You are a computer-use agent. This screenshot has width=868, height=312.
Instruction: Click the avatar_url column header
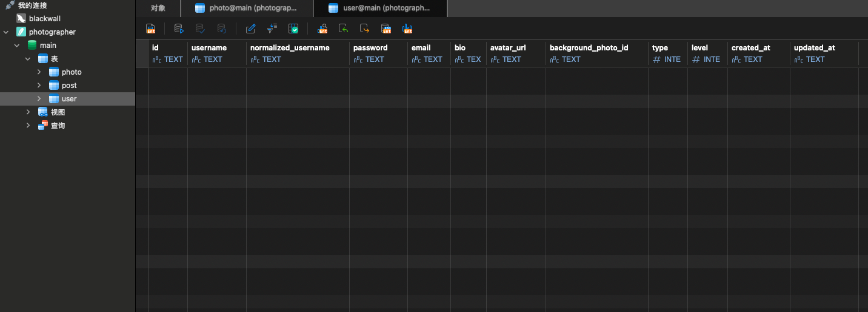click(x=516, y=53)
